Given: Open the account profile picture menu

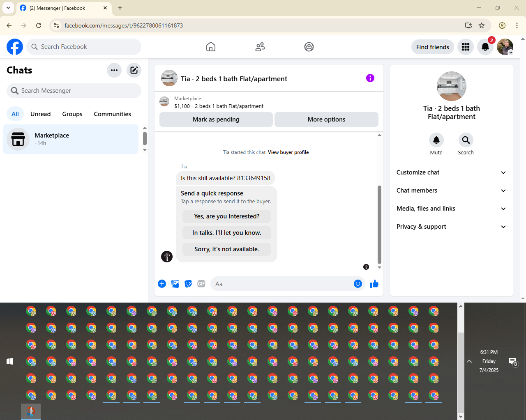Looking at the screenshot, I should point(505,47).
